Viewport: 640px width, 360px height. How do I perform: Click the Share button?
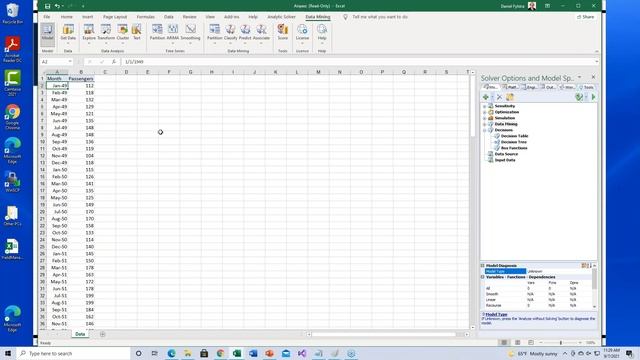click(x=585, y=17)
